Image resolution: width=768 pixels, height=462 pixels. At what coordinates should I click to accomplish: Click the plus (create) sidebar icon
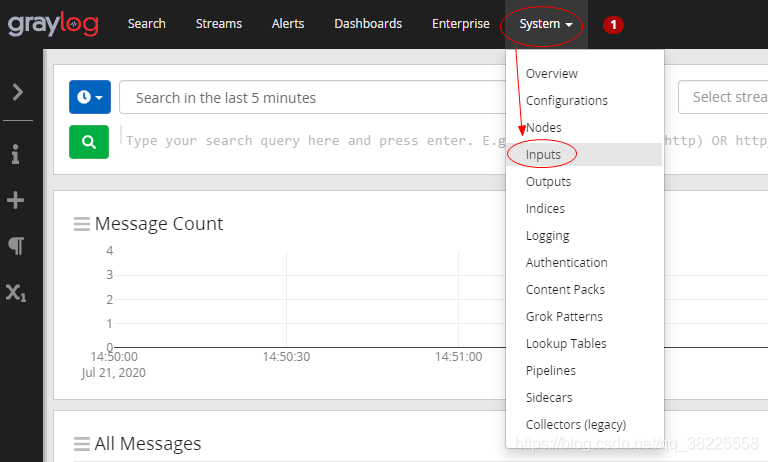click(x=15, y=200)
